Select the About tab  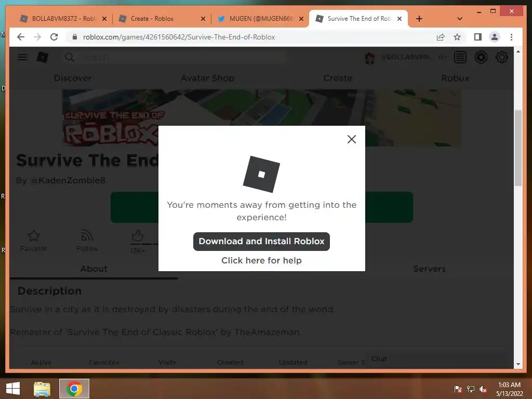pos(94,269)
